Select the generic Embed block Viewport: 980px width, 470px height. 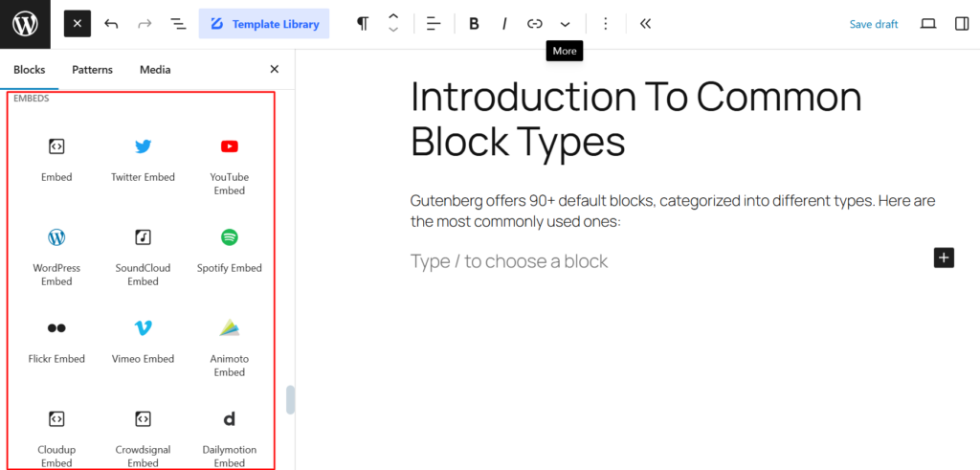(x=56, y=160)
